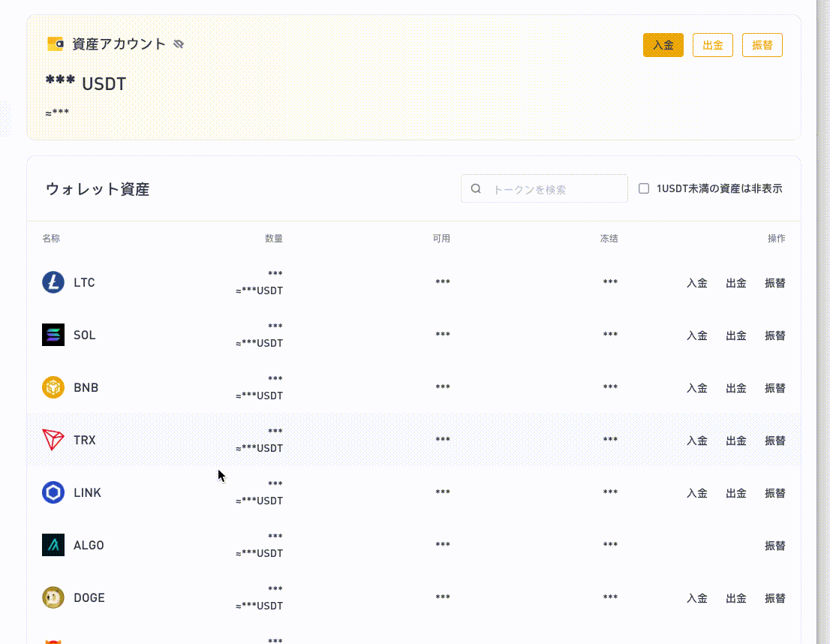Withdraw TRX using 出金
This screenshot has height=644, width=830.
coord(736,440)
